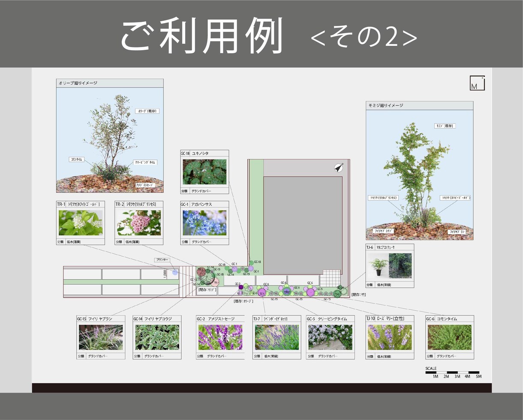Click the dark purple GC-2 plant symbol

click(241, 287)
